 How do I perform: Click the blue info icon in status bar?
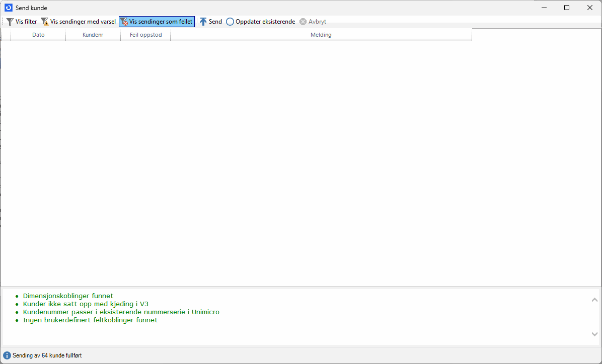(7, 355)
